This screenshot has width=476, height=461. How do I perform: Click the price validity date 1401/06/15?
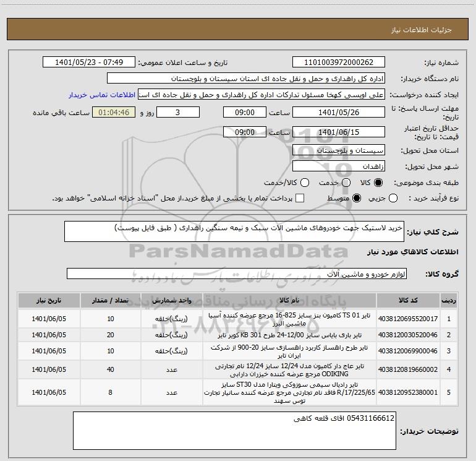pos(339,132)
